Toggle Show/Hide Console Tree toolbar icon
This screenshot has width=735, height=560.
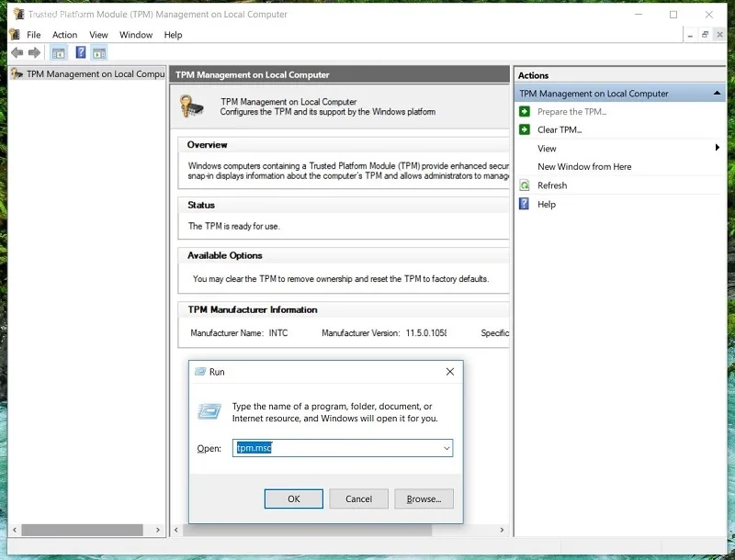(x=59, y=52)
